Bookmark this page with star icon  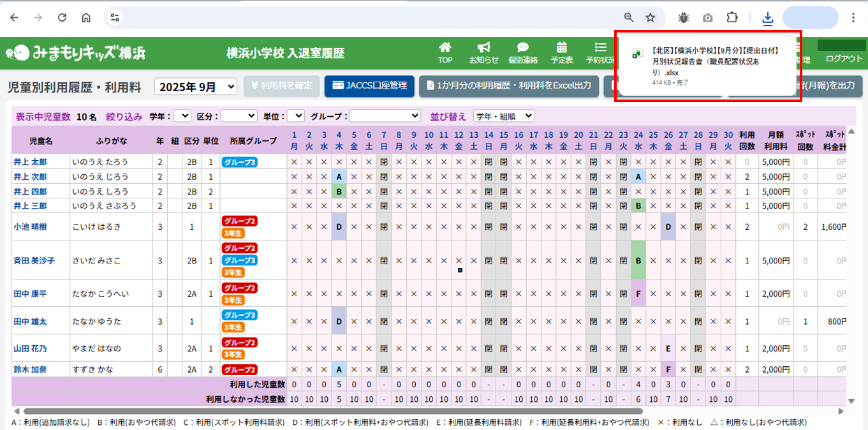[x=650, y=18]
